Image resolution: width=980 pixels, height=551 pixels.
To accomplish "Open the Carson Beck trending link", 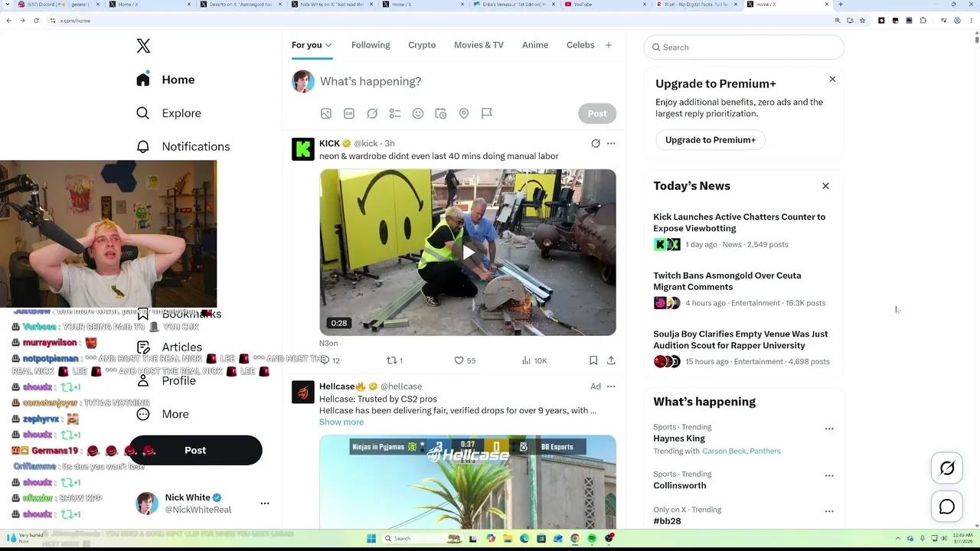I will (x=724, y=452).
